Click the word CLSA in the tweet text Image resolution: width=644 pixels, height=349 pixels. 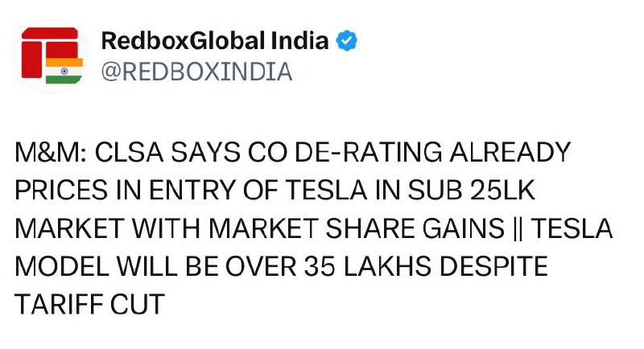(x=130, y=152)
